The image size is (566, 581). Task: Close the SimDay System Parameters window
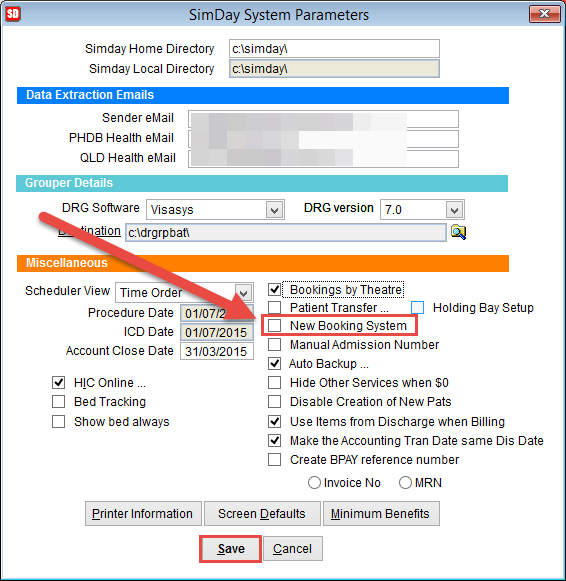click(x=545, y=14)
